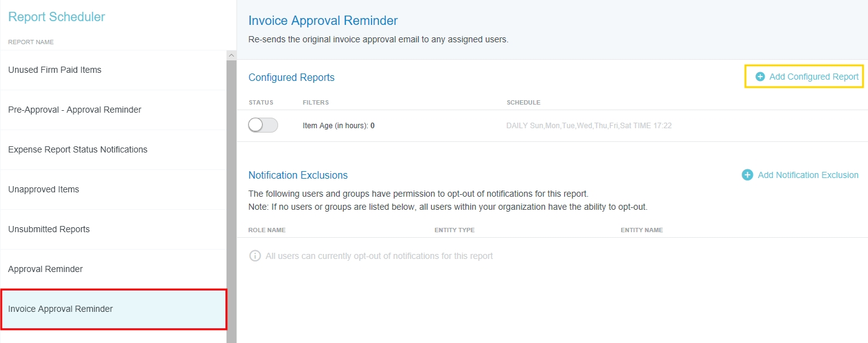Select the Unapproved Items report
Viewport: 868px width, 343px height.
point(44,189)
